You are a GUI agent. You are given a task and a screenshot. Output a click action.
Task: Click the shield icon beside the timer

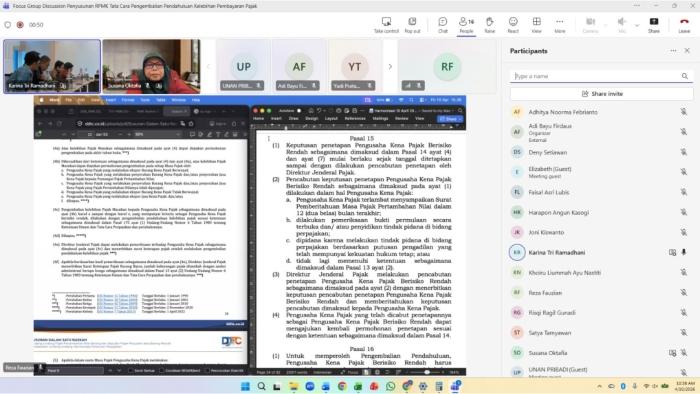click(x=8, y=25)
